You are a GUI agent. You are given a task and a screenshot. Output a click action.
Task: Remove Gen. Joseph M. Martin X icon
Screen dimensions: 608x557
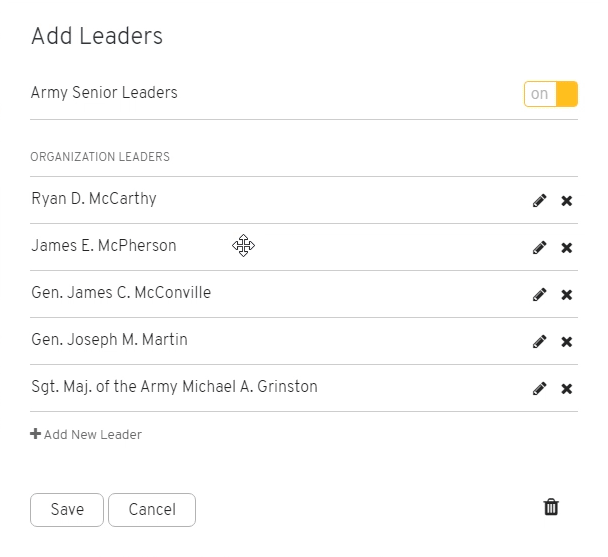coord(567,342)
